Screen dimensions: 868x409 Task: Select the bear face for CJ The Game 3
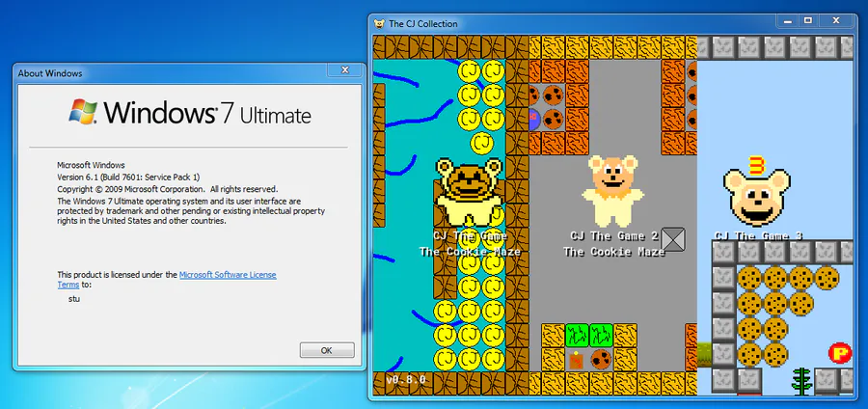(x=756, y=198)
